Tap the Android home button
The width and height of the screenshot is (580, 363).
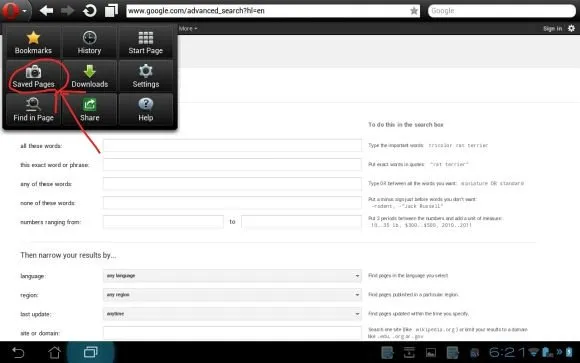(x=54, y=352)
